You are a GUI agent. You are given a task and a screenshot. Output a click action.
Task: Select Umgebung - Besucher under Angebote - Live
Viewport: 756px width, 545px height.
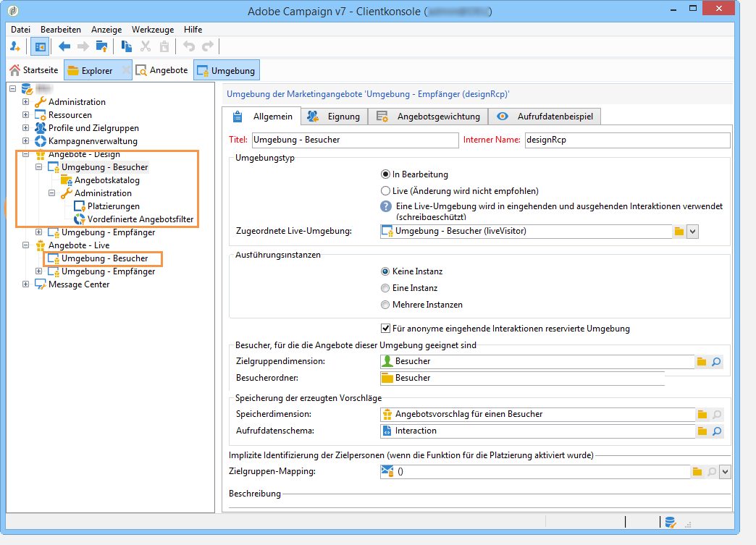pos(104,258)
